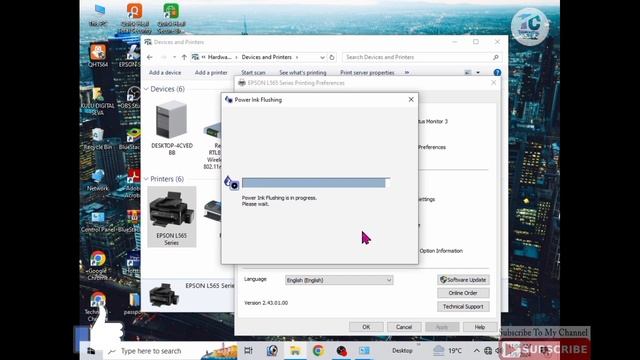The height and width of the screenshot is (360, 640).
Task: Refresh the Devices and Printers view
Action: (332, 57)
